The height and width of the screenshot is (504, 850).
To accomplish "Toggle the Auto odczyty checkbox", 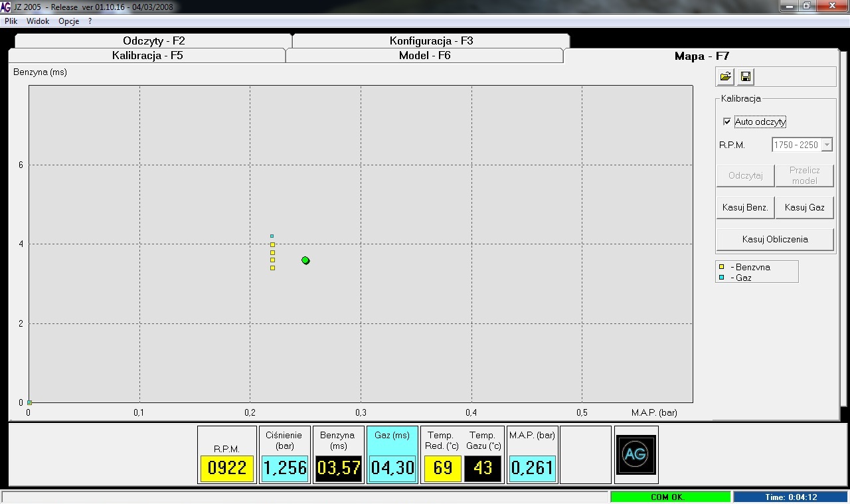I will pyautogui.click(x=727, y=122).
